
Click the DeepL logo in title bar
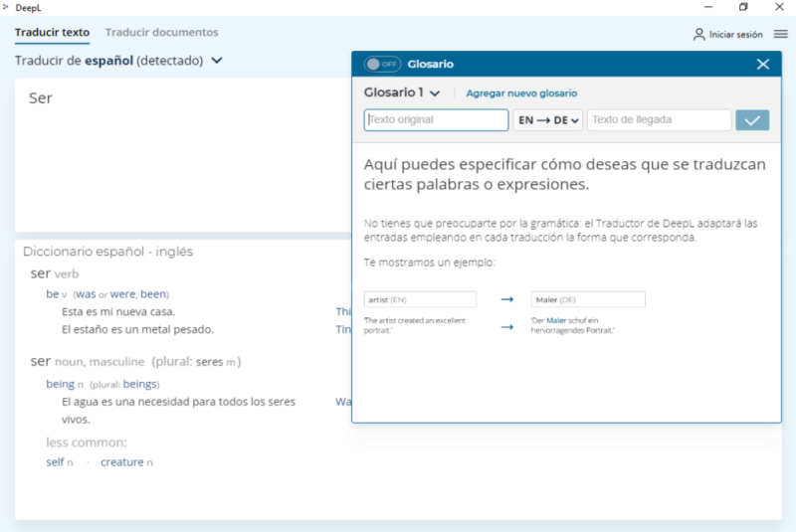pyautogui.click(x=5, y=7)
